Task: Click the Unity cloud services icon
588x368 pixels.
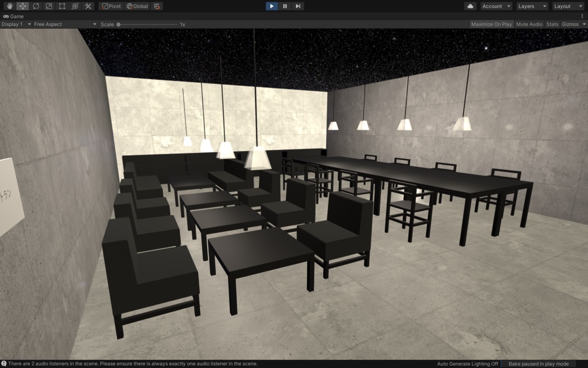Action: 470,6
